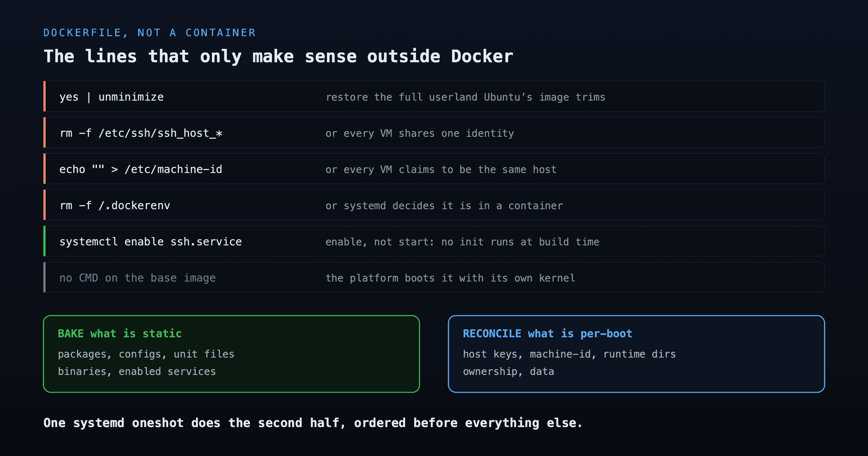Click 'or every VM claims to be the same host'
Viewport: 868px width, 456px height.
pos(441,170)
